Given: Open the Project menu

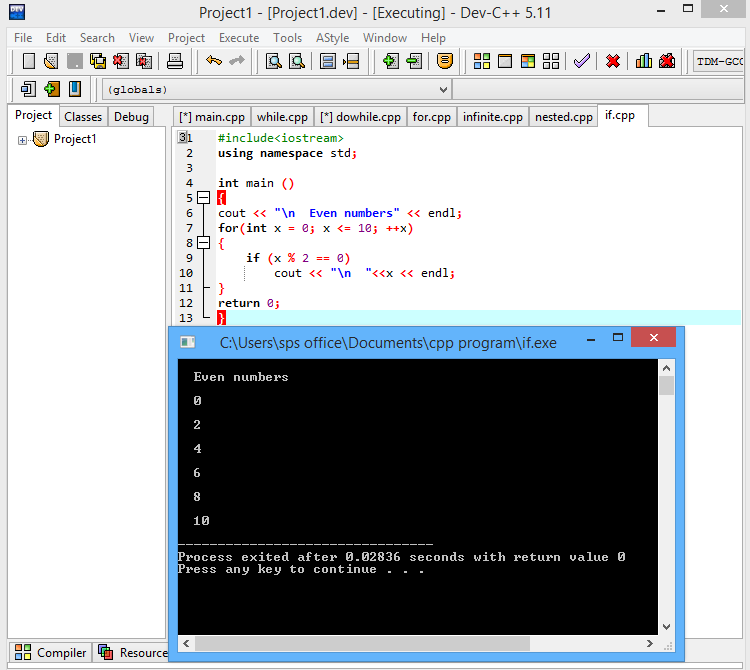Looking at the screenshot, I should coord(186,38).
